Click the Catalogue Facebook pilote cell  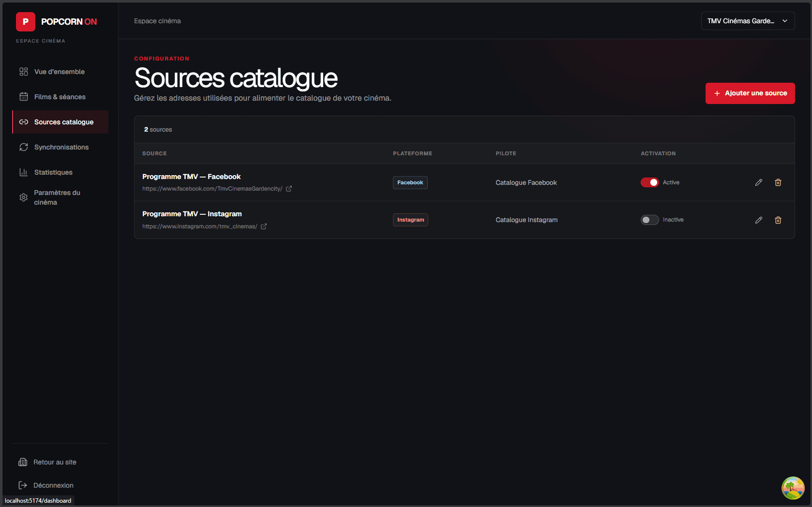[526, 182]
